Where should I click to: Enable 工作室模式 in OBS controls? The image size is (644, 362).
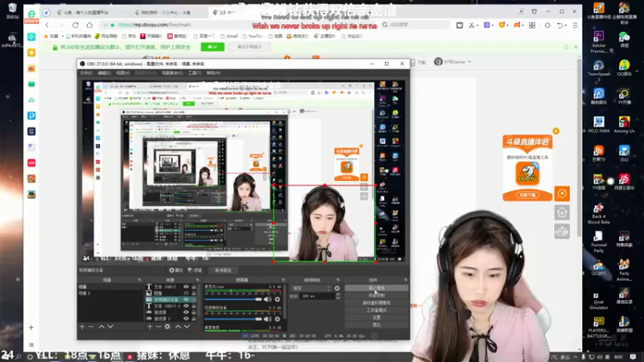tap(376, 311)
